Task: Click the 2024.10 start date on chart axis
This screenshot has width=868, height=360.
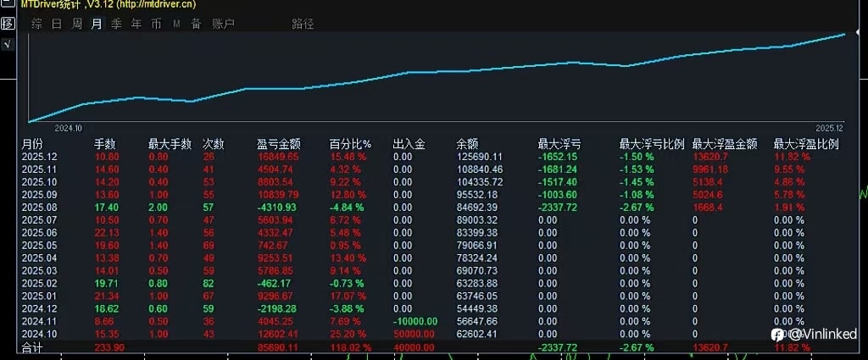Action: [68, 128]
